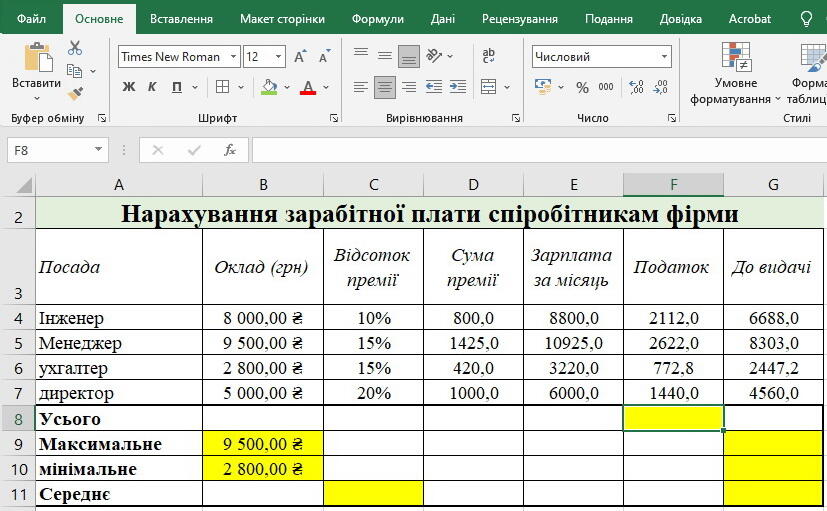Switch to Формули tab
This screenshot has height=511, width=827.
[378, 19]
